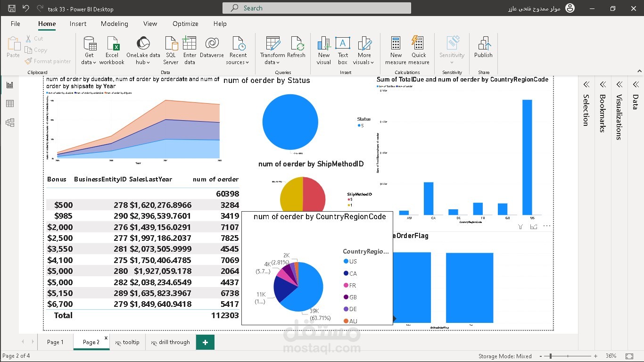Open the More visuals dropdown
The image size is (644, 362).
pos(364,49)
